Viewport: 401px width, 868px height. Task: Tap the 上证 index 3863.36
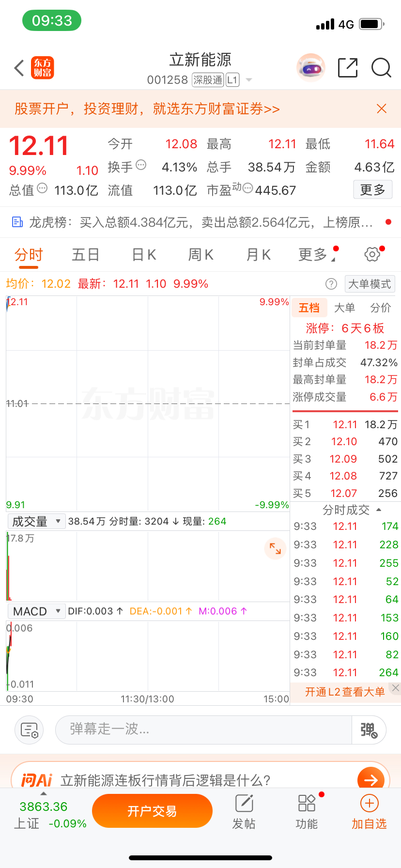pos(44,806)
